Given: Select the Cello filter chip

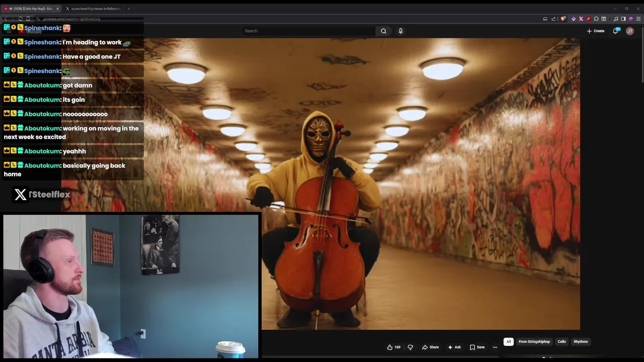Looking at the screenshot, I should point(561,341).
